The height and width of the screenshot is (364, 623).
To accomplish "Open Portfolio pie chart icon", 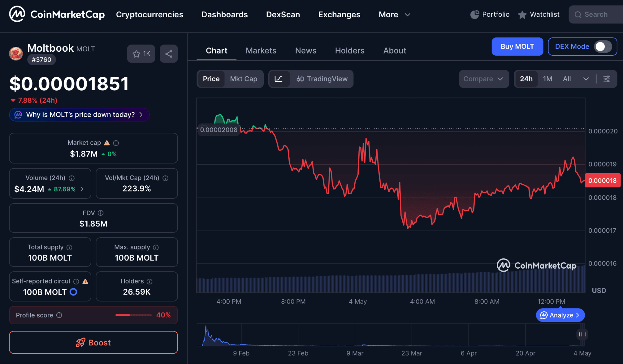I will 475,14.
